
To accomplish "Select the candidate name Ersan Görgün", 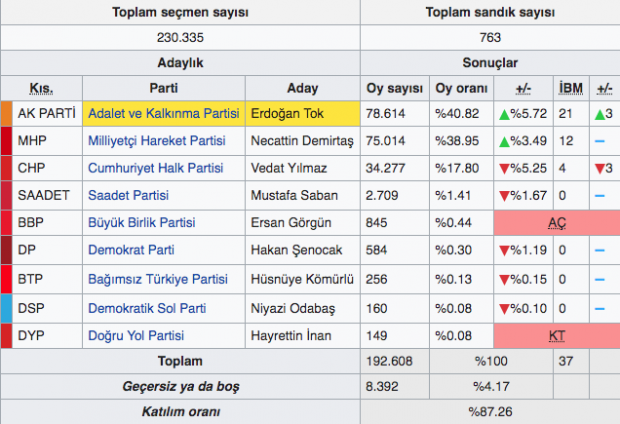I will click(291, 222).
